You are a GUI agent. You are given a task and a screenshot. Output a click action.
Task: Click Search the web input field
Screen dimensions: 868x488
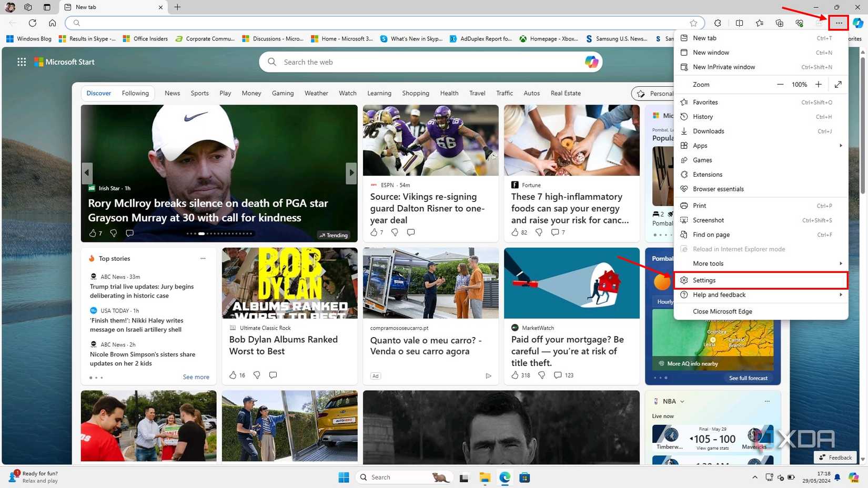click(430, 62)
